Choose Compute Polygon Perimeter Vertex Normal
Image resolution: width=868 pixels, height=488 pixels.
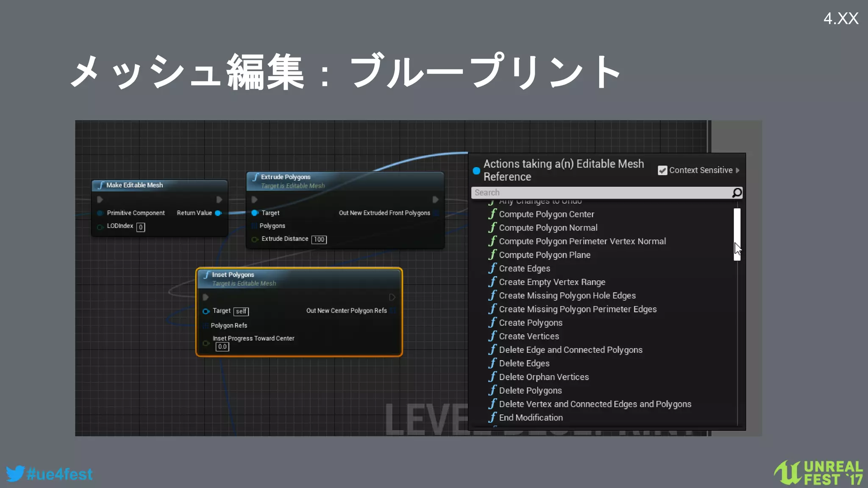pyautogui.click(x=582, y=241)
